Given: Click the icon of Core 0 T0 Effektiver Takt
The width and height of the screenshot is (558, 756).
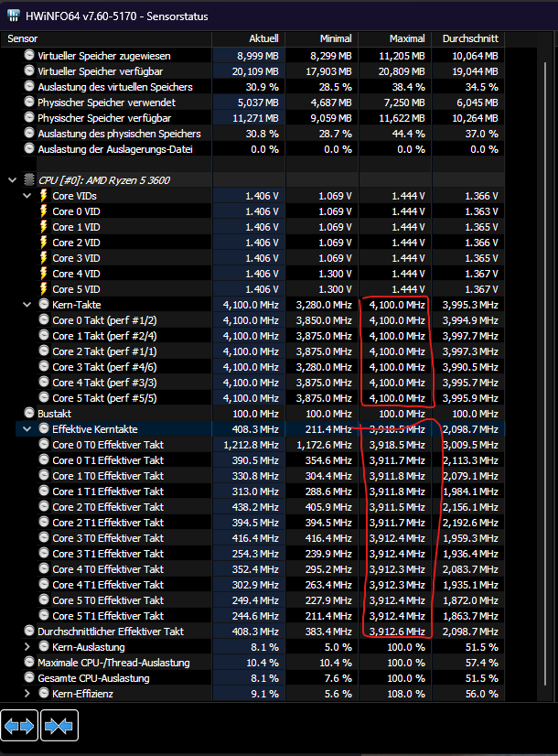Looking at the screenshot, I should click(44, 444).
